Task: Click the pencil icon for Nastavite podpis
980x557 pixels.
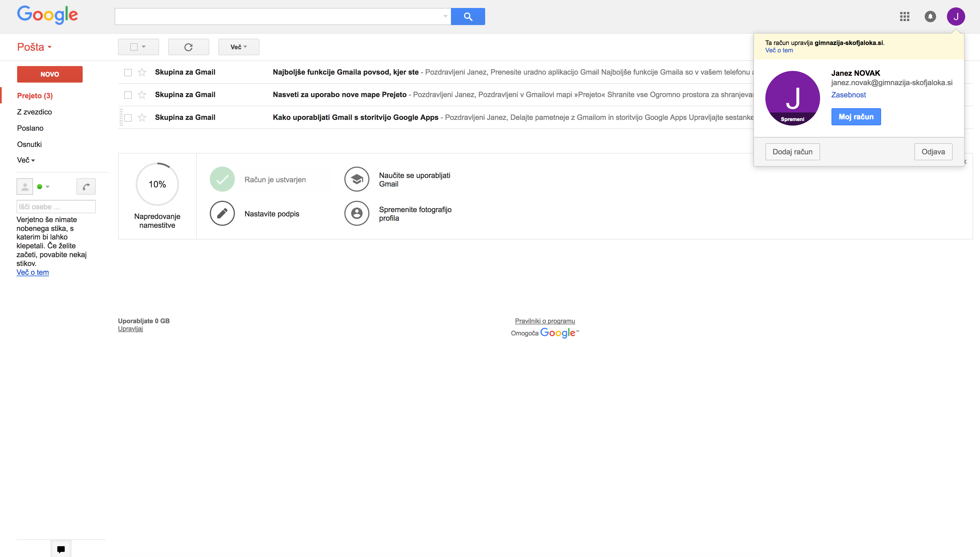Action: tap(222, 214)
